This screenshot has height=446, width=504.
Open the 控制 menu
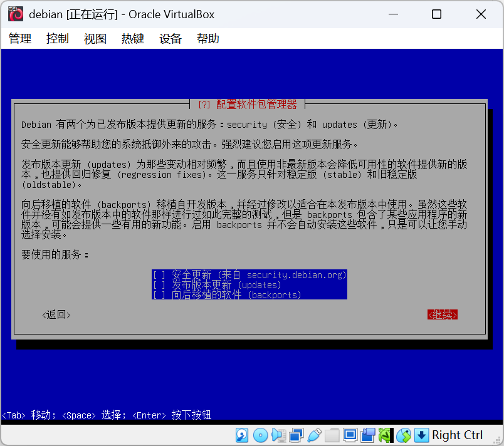pos(58,39)
